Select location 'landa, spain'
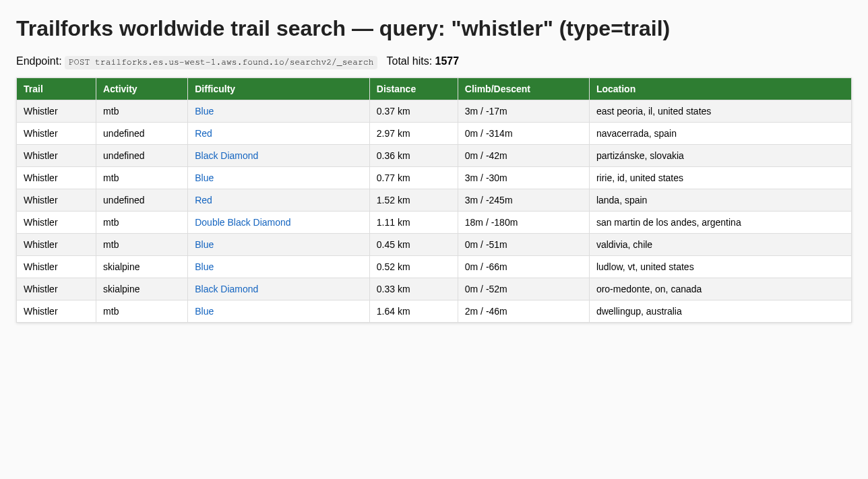Viewport: 868px width, 479px height. click(621, 200)
